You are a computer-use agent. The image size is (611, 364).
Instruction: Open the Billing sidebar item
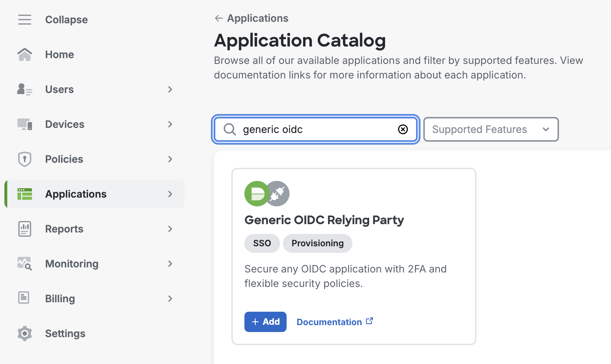click(x=60, y=299)
